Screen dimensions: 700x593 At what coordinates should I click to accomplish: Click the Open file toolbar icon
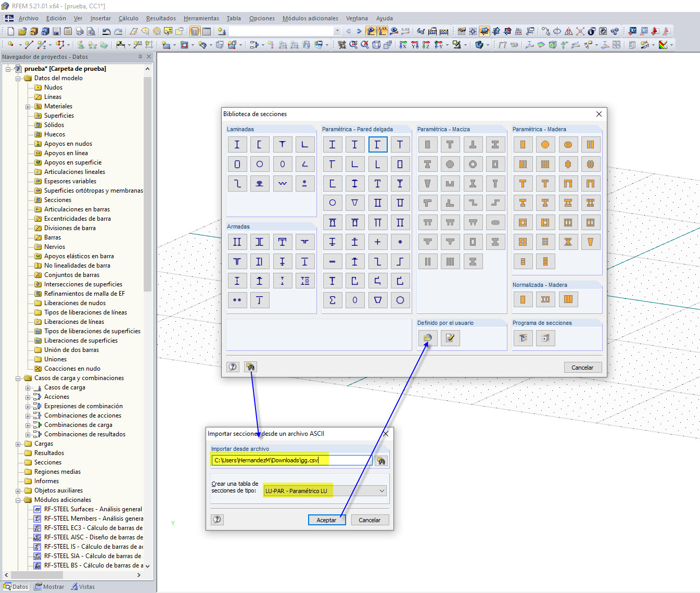click(22, 31)
